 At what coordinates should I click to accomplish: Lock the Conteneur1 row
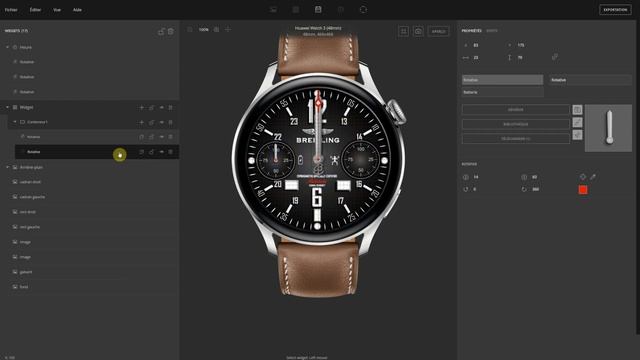point(151,122)
